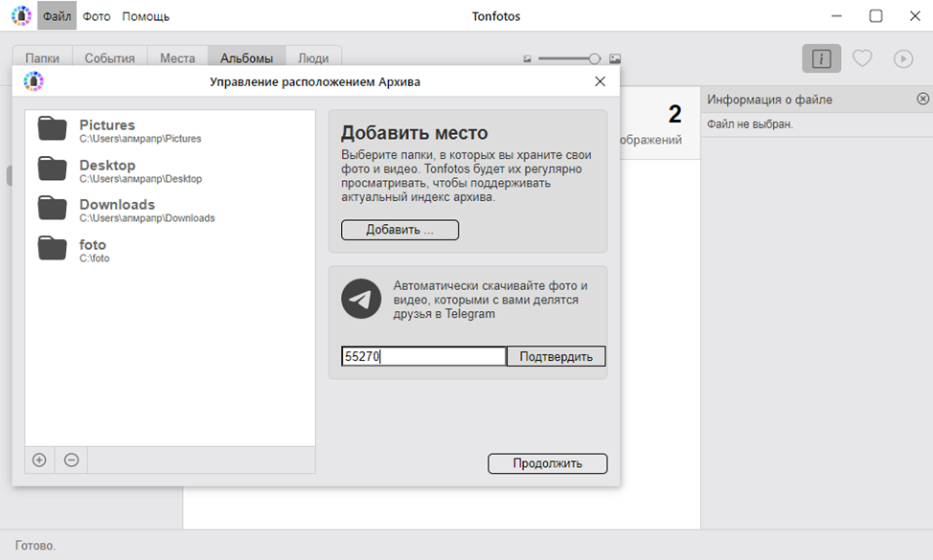
Task: Close the archive location dialog
Action: click(x=600, y=81)
